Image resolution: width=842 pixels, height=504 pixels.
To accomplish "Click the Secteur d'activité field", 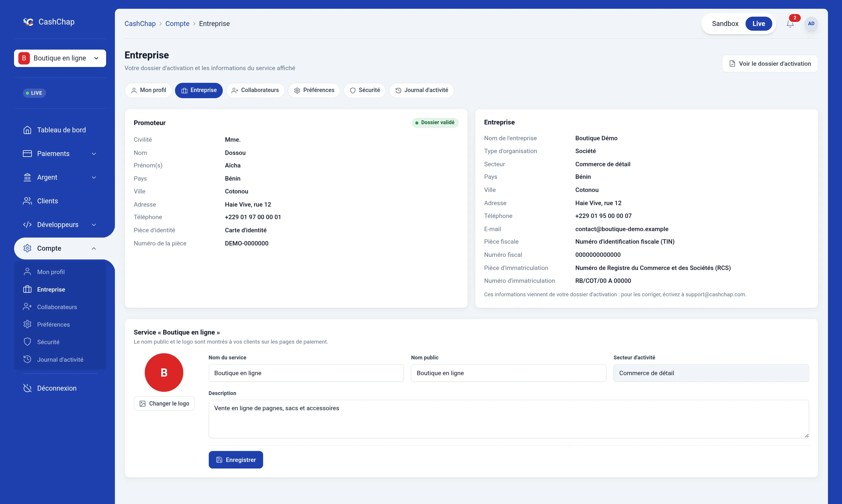I will (711, 373).
